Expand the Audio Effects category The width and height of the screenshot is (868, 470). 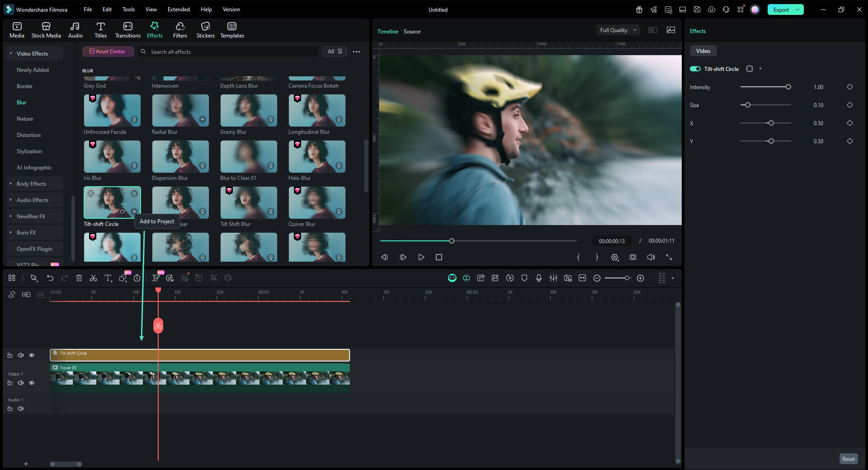point(32,200)
